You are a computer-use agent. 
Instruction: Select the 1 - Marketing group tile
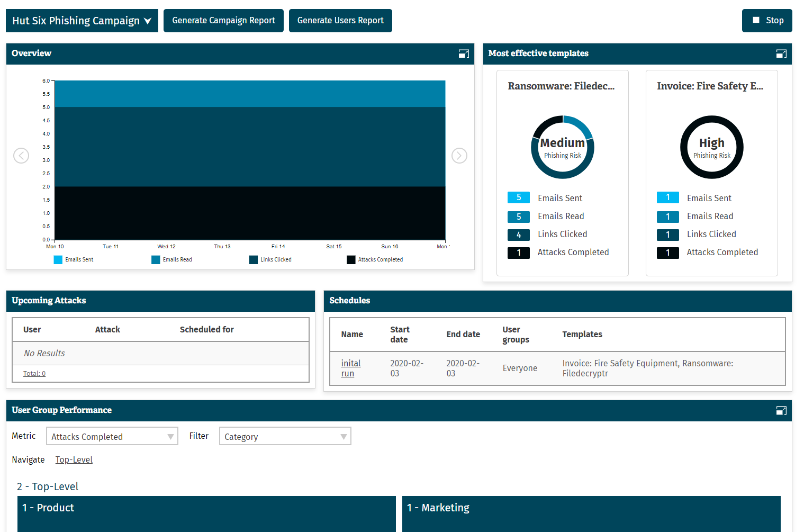click(591, 513)
